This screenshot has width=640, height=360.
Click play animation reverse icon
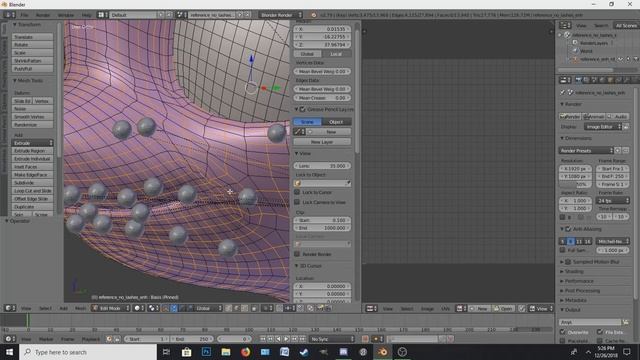(278, 339)
